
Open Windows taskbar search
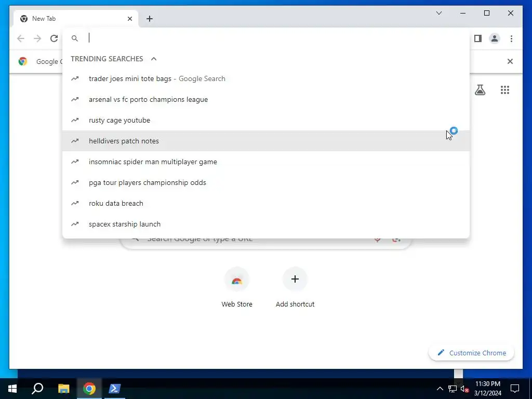37,389
